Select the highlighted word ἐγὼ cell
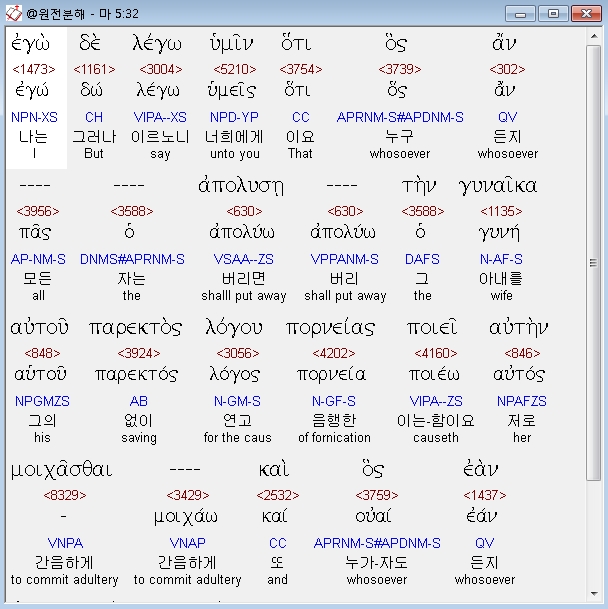The image size is (608, 609). [37, 98]
